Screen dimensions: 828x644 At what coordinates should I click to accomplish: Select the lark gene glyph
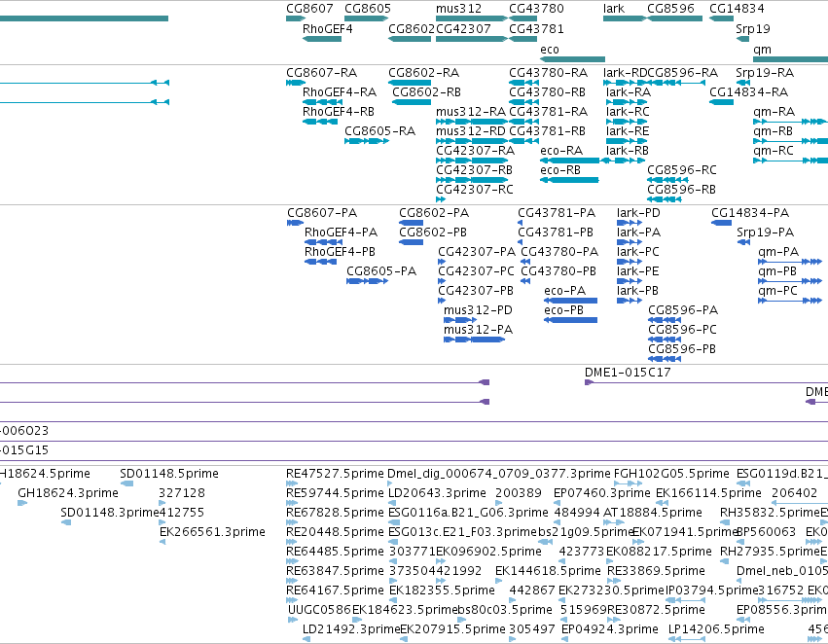(625, 18)
